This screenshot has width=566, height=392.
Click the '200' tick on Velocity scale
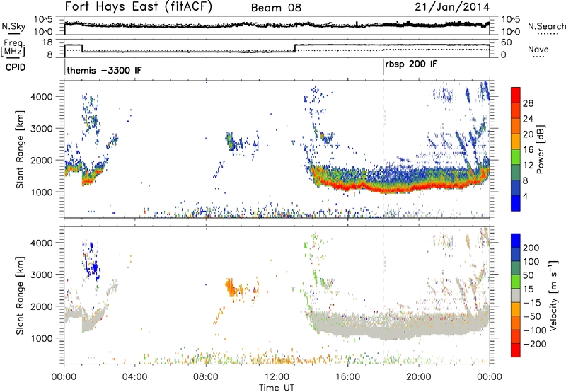531,248
